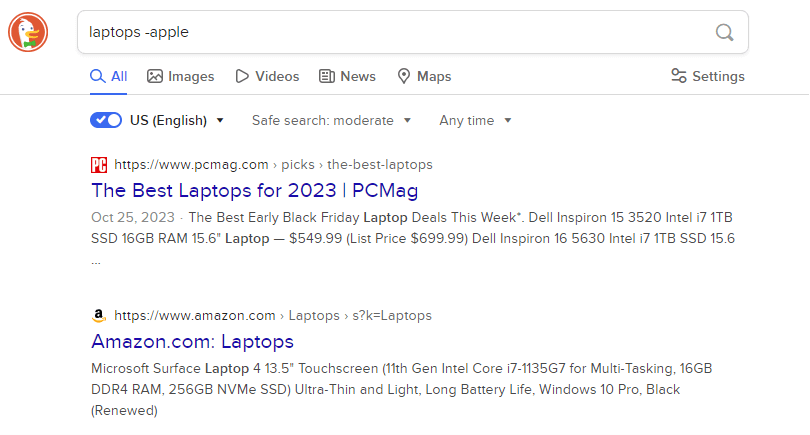Click the magnifier search button
The width and height of the screenshot is (810, 435).
[724, 32]
